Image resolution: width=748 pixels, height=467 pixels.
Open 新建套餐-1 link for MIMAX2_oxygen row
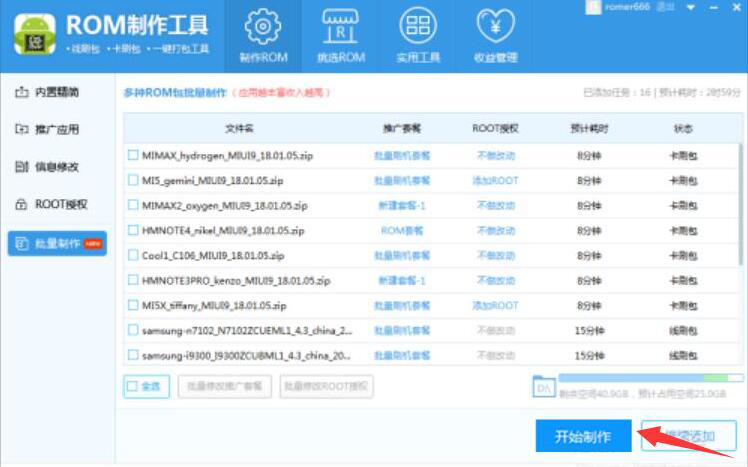tap(402, 206)
